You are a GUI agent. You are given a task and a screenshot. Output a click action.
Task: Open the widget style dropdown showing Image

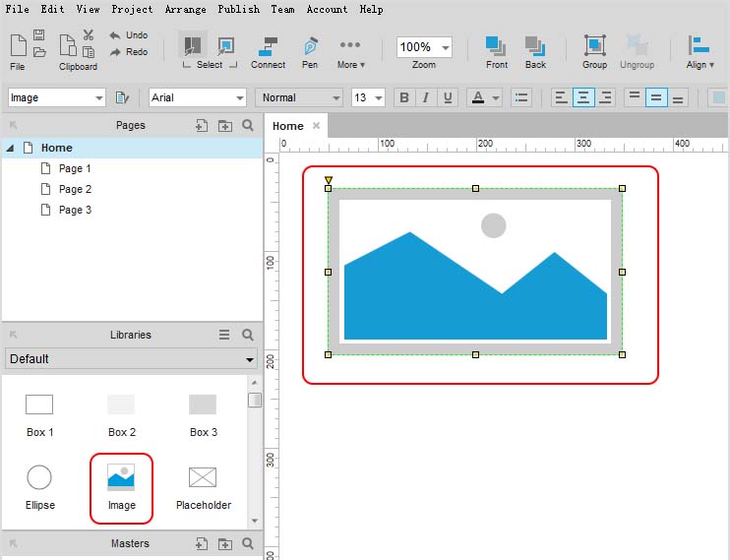(56, 97)
